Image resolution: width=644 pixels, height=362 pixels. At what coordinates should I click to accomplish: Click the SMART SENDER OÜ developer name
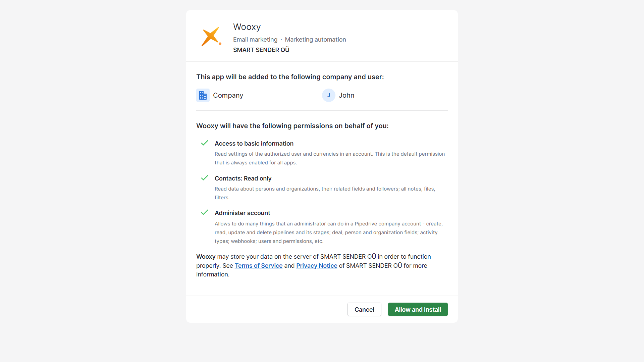[x=261, y=50]
